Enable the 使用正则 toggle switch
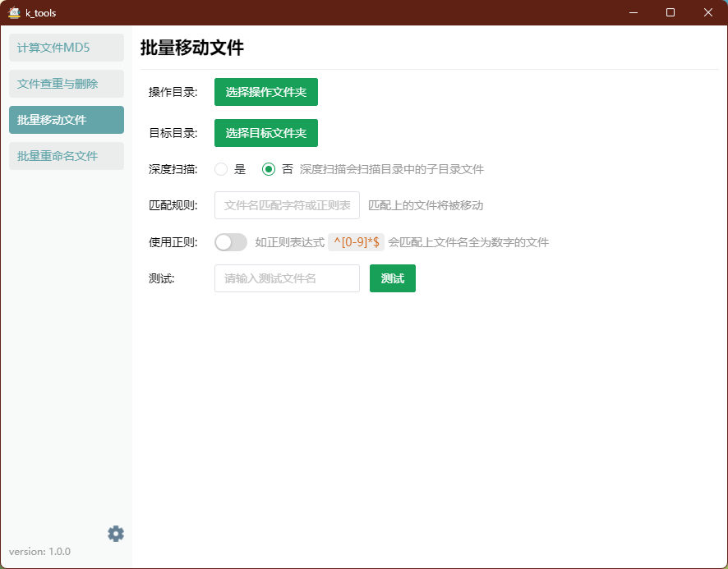 tap(231, 241)
